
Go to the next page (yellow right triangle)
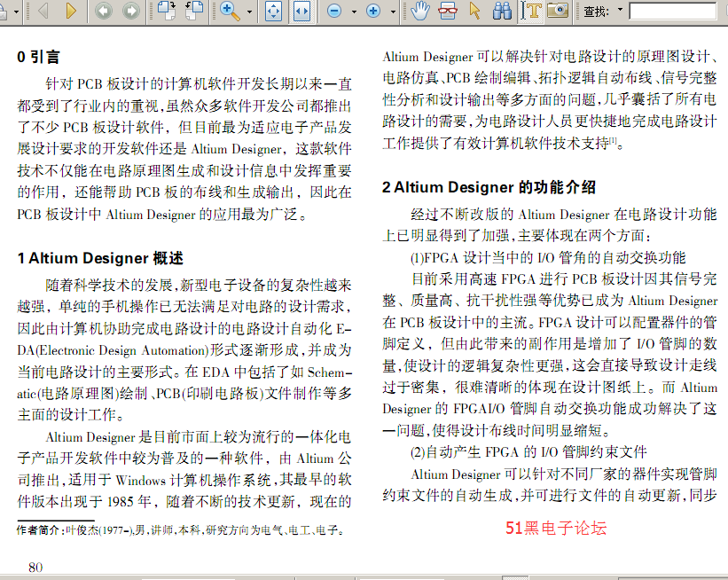click(71, 11)
